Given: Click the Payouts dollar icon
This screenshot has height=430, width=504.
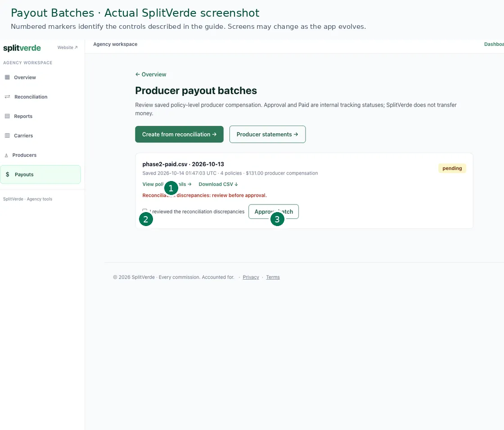Looking at the screenshot, I should [x=7, y=174].
